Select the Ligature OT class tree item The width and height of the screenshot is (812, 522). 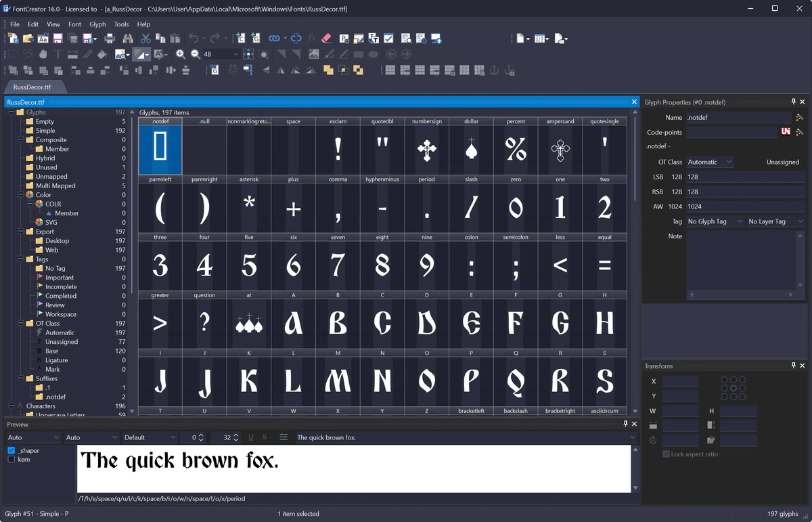click(x=56, y=360)
